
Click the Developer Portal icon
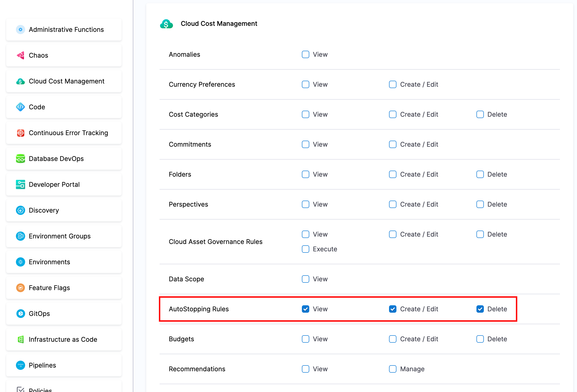(20, 184)
